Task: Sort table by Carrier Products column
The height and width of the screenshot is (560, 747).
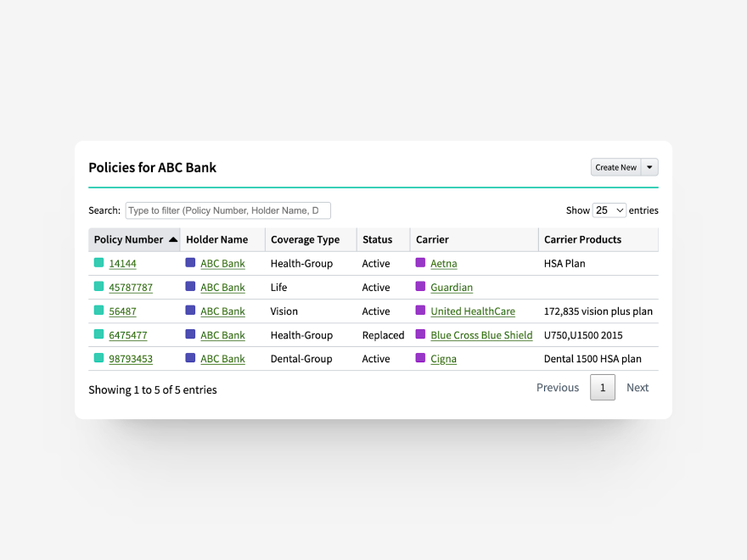Action: [583, 239]
